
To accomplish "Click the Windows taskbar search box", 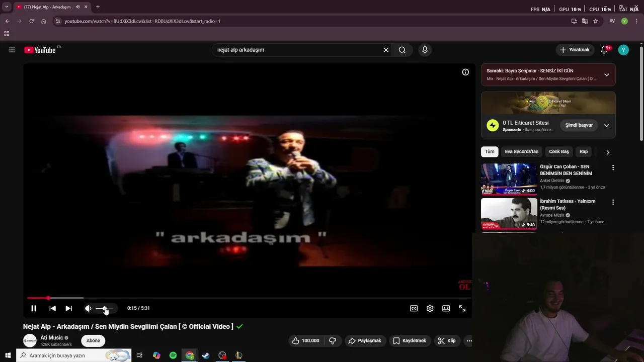I will tap(73, 355).
